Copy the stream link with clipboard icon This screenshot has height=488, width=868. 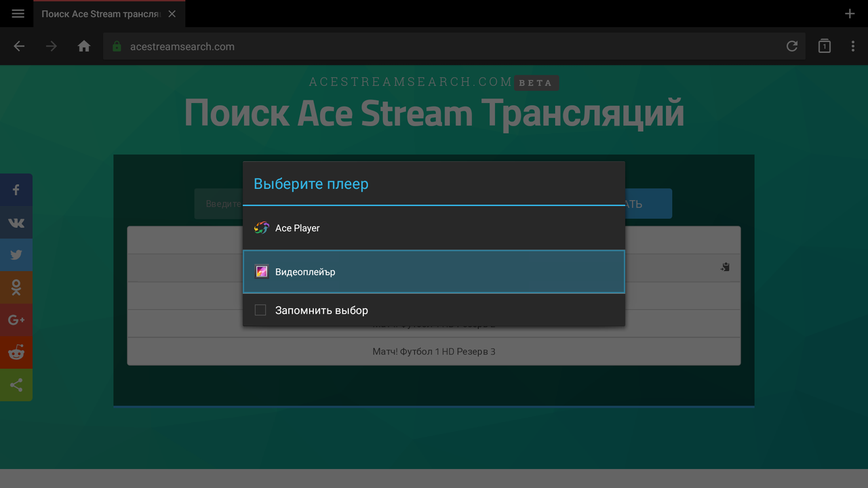[x=725, y=267]
